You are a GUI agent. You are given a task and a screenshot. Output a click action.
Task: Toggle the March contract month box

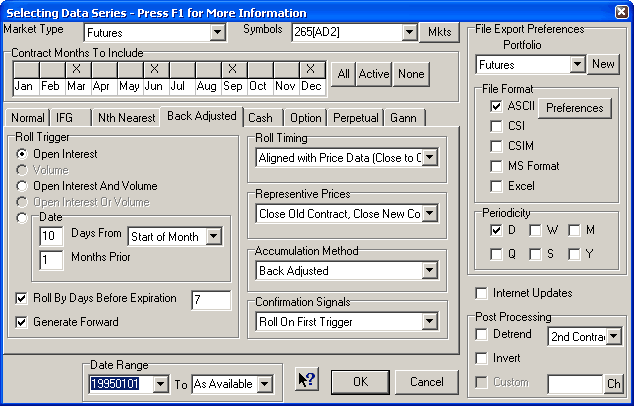(76, 70)
